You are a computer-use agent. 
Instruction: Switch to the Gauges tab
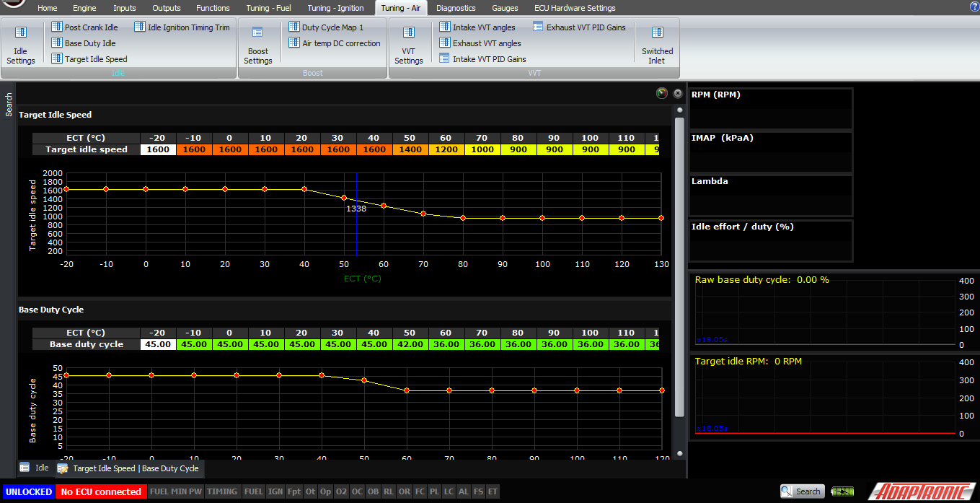(505, 8)
